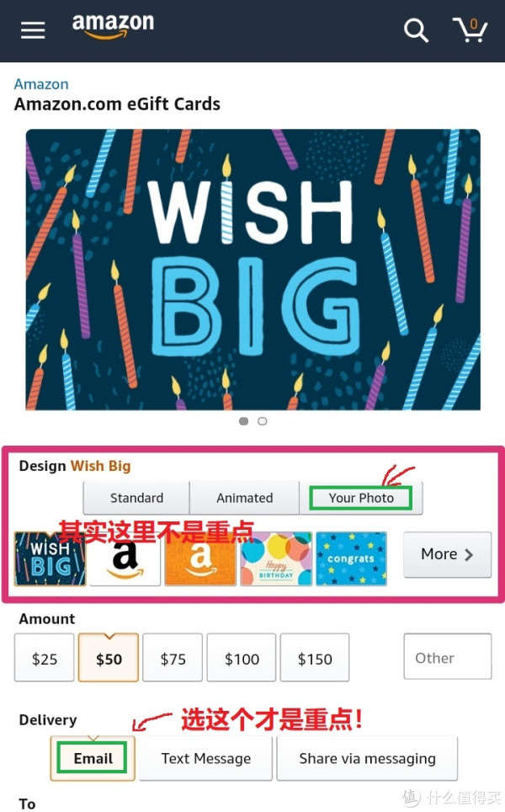
Task: Expand More card designs
Action: (x=447, y=554)
